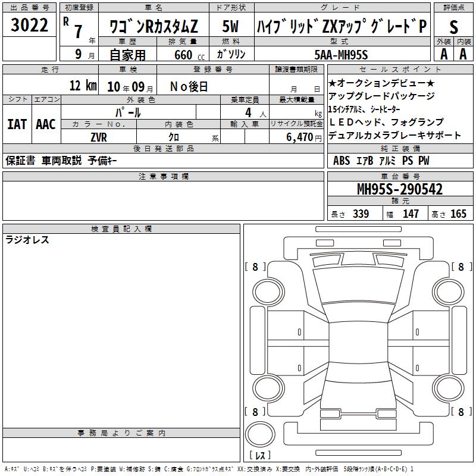The width and height of the screenshot is (476, 476).
Task: Click the アップグレードパッケージ sales point line
Action: 381,96
